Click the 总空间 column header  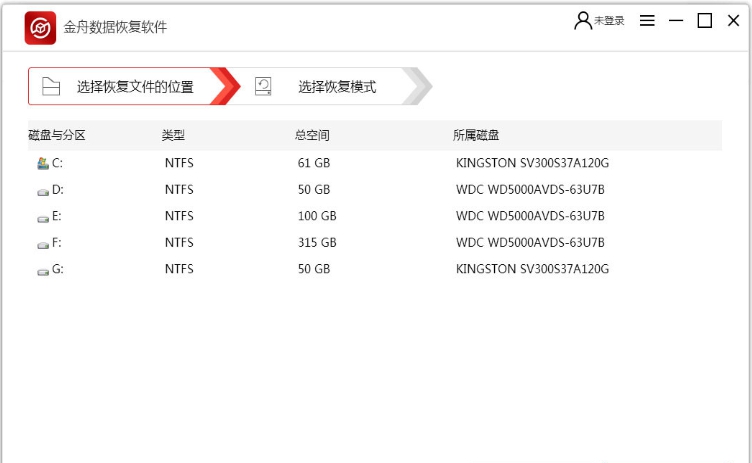pos(312,135)
